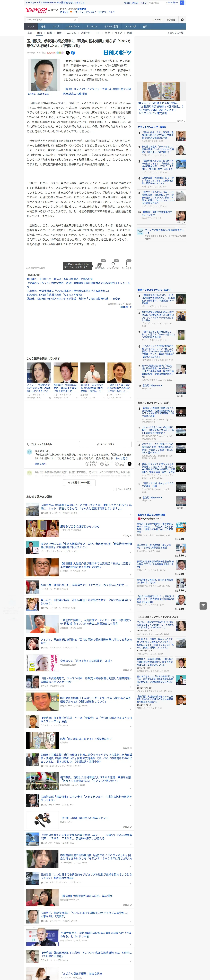The height and width of the screenshot is (980, 210).
Task: Open the 写真 media interview photo link
Action: click(97, 91)
